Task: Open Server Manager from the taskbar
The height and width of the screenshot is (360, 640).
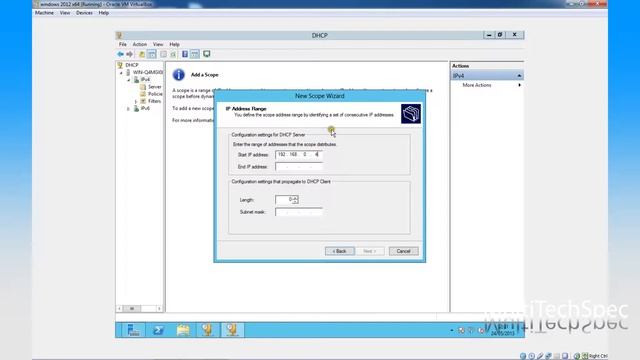Action: click(133, 330)
